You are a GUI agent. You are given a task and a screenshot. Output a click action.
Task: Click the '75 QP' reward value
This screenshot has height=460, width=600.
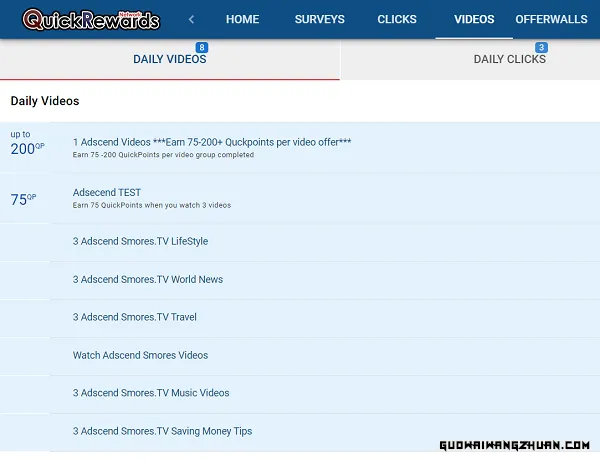tap(23, 199)
